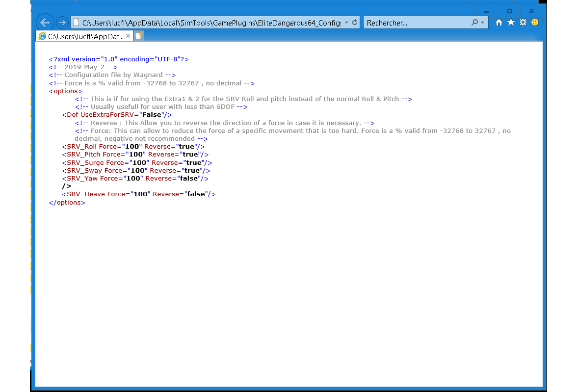Click the Internet Explorer tab favicon
577x392 pixels.
click(x=42, y=36)
